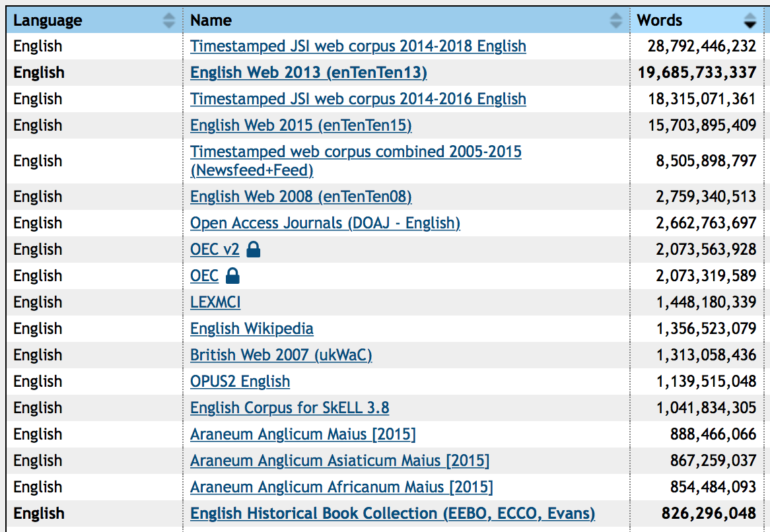The height and width of the screenshot is (532, 770).
Task: Open English Web 2013 (enTenTen13) corpus
Action: click(308, 73)
